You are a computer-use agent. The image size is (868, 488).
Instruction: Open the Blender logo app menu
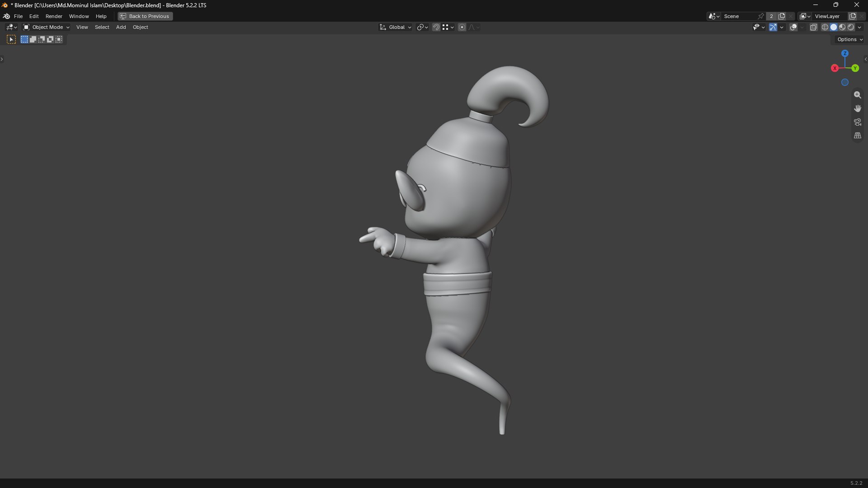click(x=7, y=16)
